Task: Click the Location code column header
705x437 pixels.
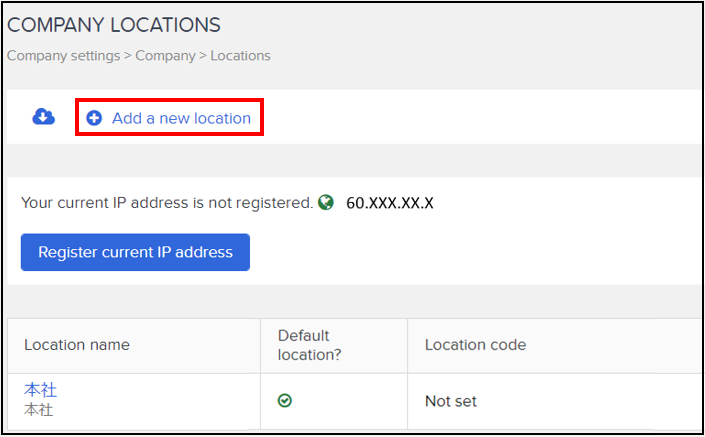Action: (x=475, y=345)
